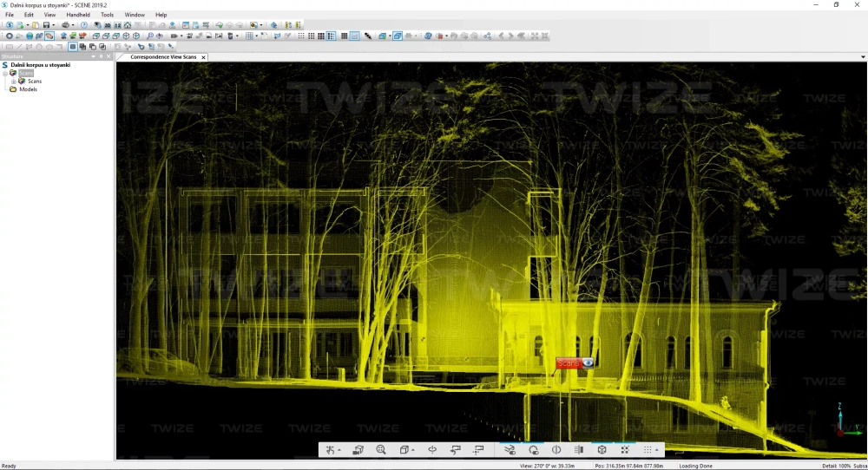The width and height of the screenshot is (868, 470).
Task: Select the Models folder in Structure tree
Action: click(28, 89)
